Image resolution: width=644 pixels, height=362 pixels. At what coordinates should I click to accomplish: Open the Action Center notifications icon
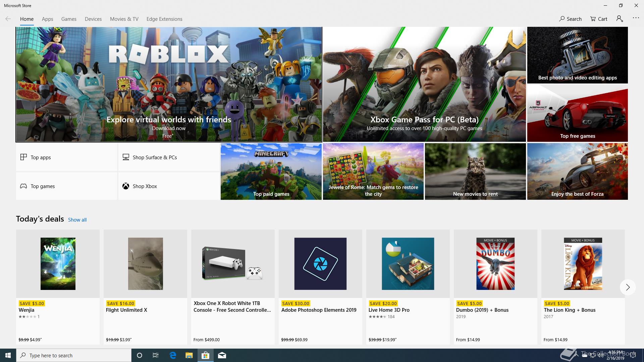pos(633,355)
